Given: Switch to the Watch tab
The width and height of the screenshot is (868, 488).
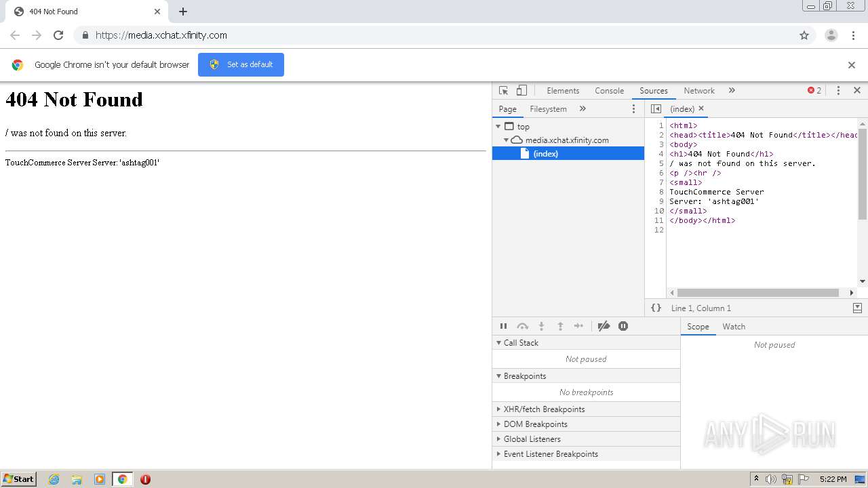Looking at the screenshot, I should pyautogui.click(x=734, y=327).
